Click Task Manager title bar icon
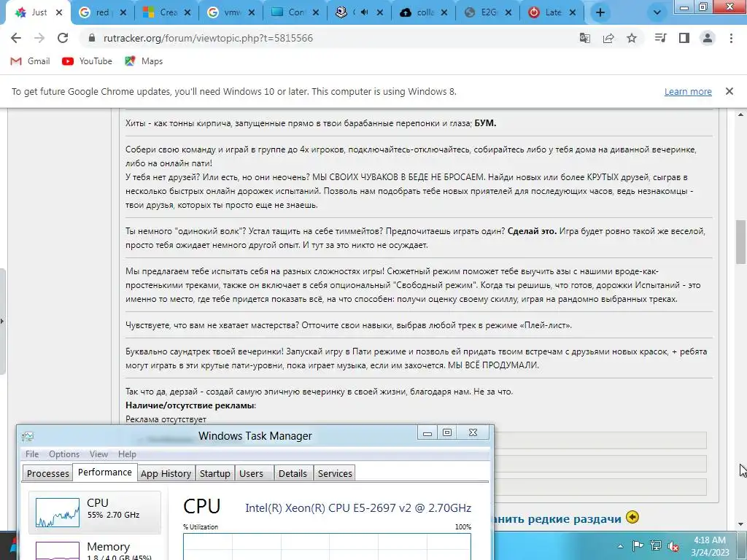The height and width of the screenshot is (560, 747). (x=28, y=436)
